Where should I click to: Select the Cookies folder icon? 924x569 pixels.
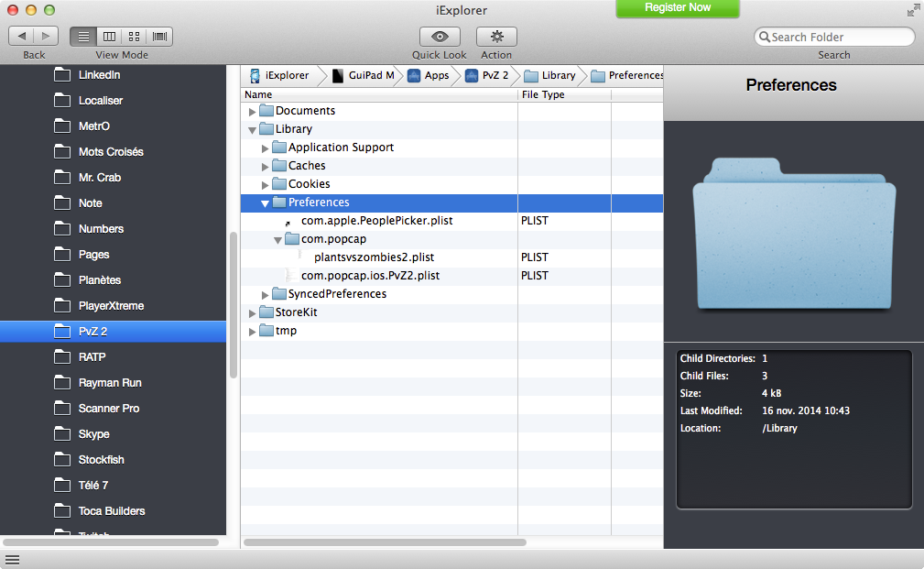[280, 183]
